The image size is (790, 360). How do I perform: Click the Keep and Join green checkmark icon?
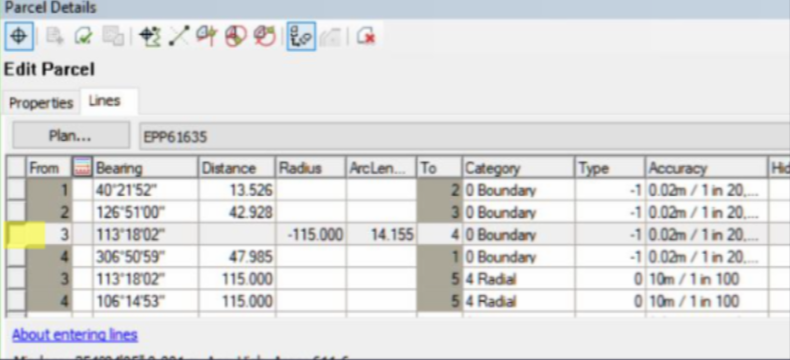coord(83,37)
